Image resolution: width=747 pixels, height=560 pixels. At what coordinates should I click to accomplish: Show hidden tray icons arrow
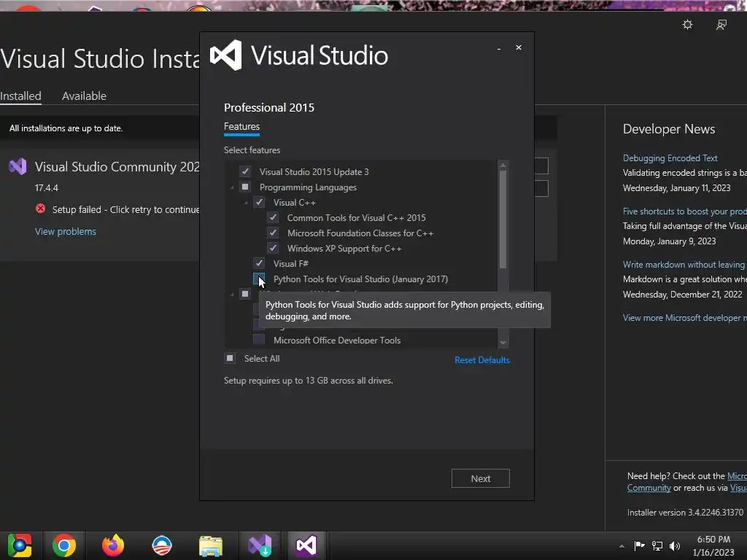coord(622,546)
